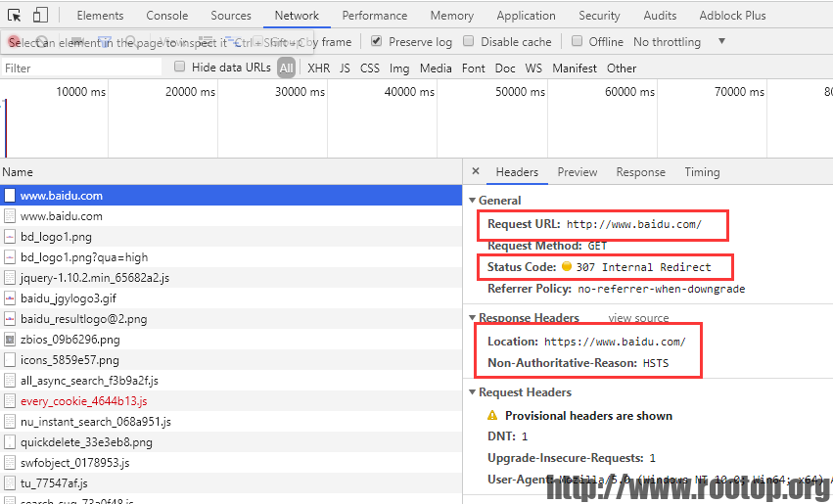
Task: Go to the Sources tab
Action: (231, 16)
